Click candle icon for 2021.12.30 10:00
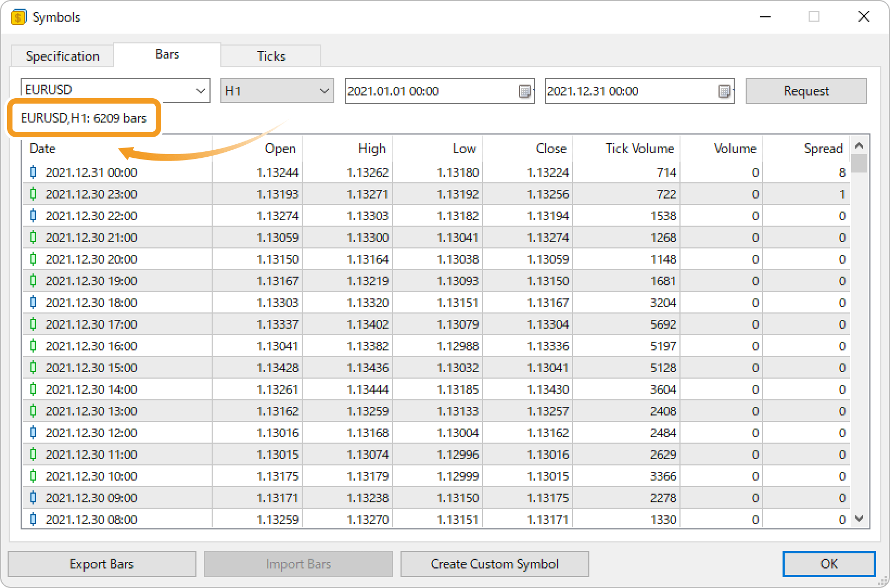 click(x=33, y=476)
